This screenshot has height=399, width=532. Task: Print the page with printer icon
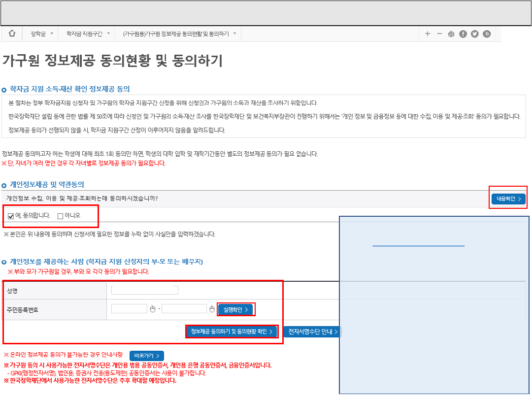[451, 34]
